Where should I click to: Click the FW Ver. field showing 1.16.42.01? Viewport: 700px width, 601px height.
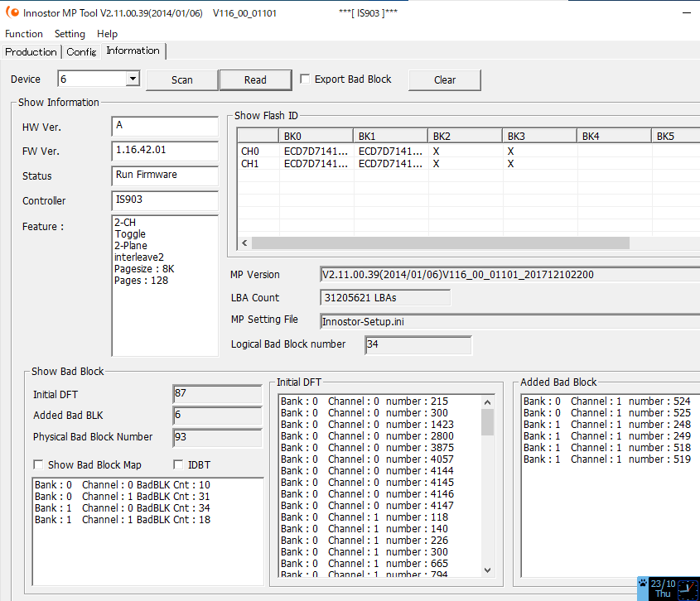pos(165,151)
